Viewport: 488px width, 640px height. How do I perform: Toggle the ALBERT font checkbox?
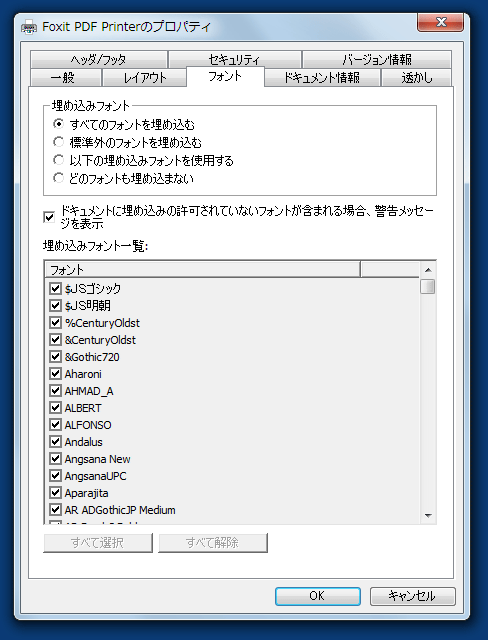[x=55, y=407]
